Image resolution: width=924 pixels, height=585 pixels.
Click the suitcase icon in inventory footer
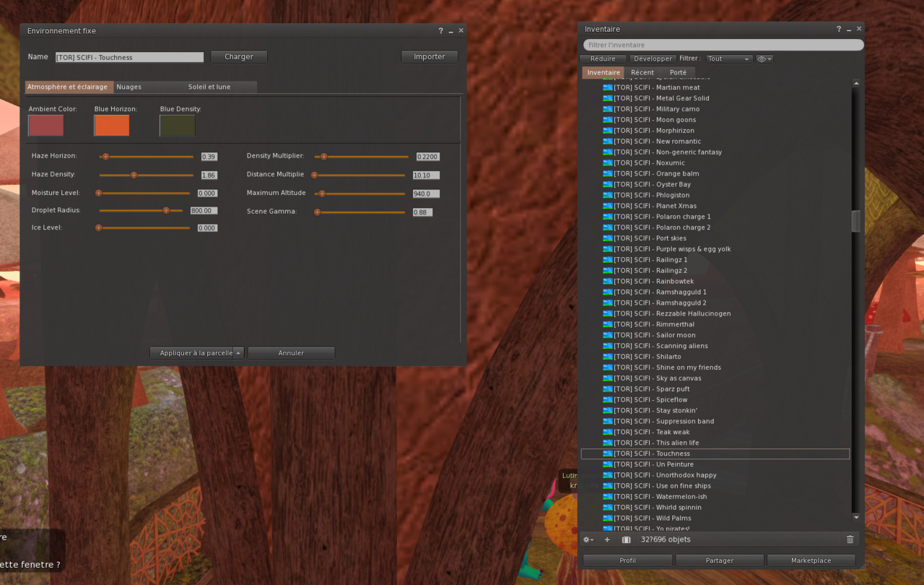(x=626, y=539)
